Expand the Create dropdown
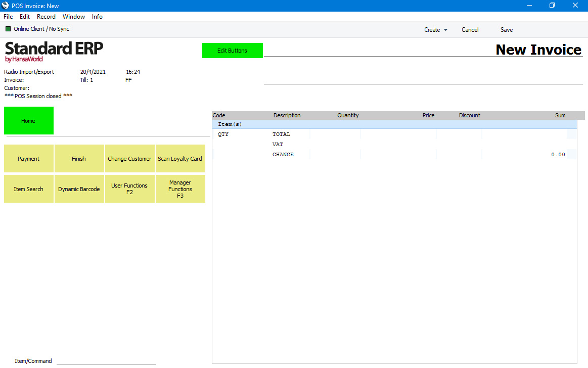 point(436,30)
